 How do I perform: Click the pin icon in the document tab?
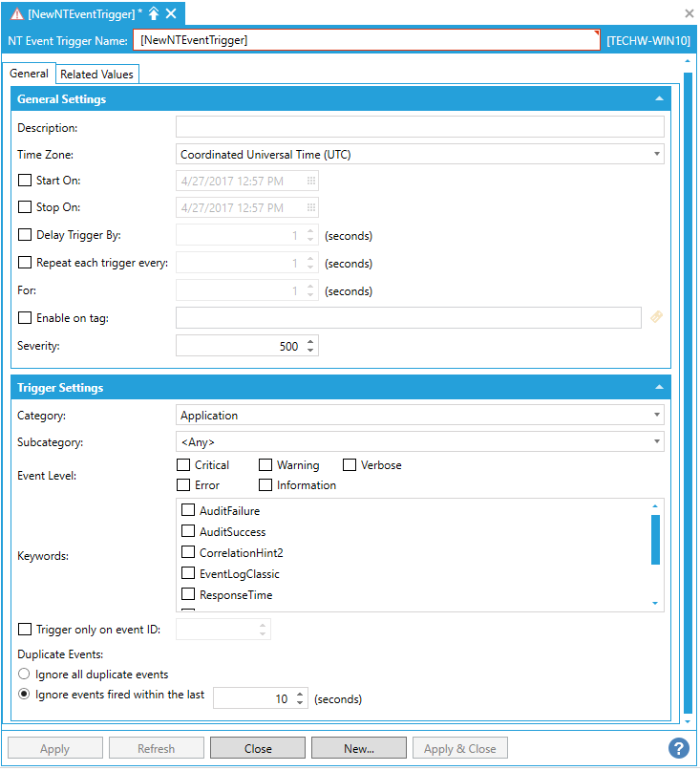(154, 13)
